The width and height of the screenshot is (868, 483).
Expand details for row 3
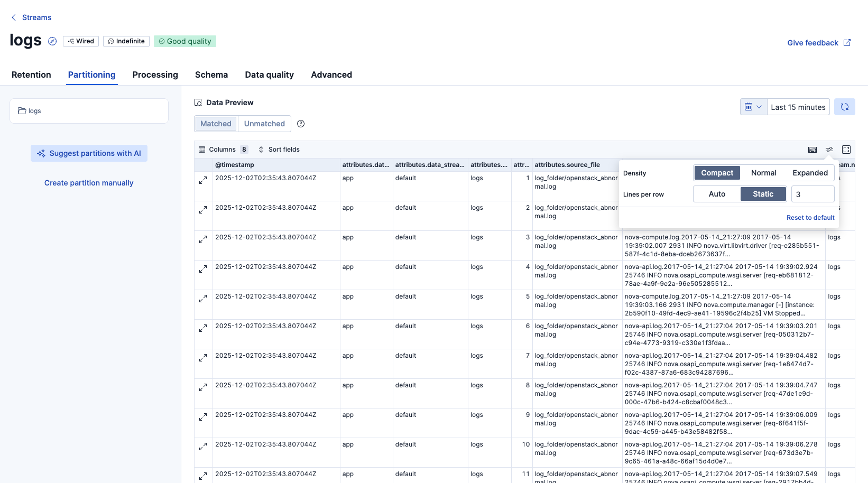(x=203, y=239)
